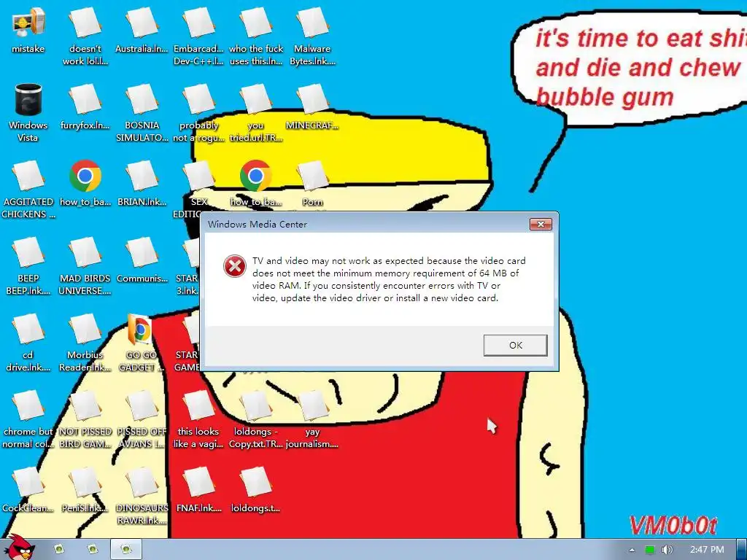Open the 2:47 PM taskbar clock
Screen dimensions: 747x560
click(707, 550)
